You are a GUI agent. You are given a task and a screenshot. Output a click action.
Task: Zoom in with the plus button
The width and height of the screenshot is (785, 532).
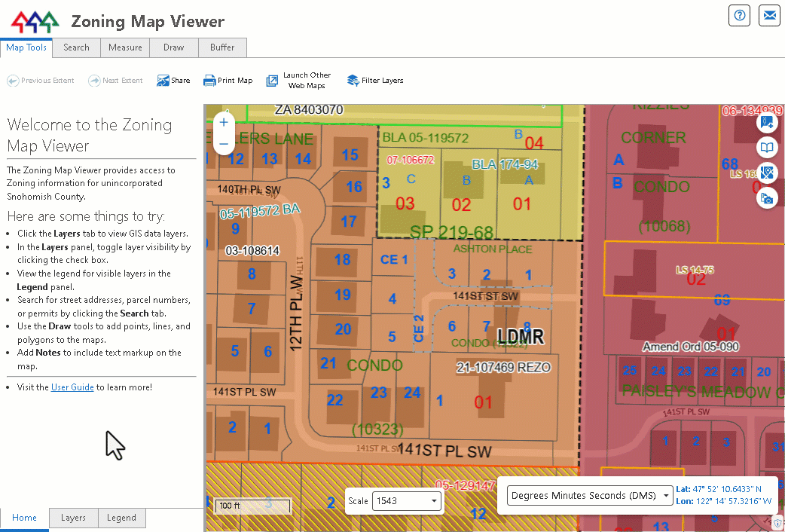pos(224,122)
